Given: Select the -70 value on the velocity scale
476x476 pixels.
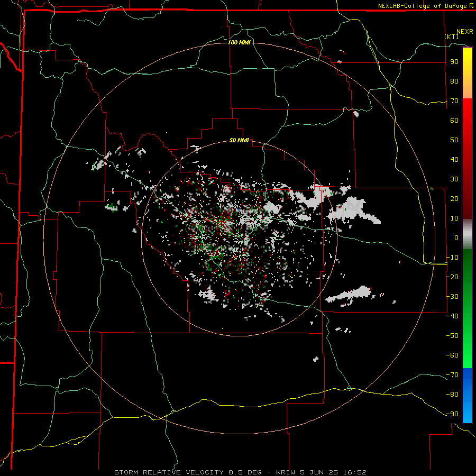Looking at the screenshot, I should (452, 375).
